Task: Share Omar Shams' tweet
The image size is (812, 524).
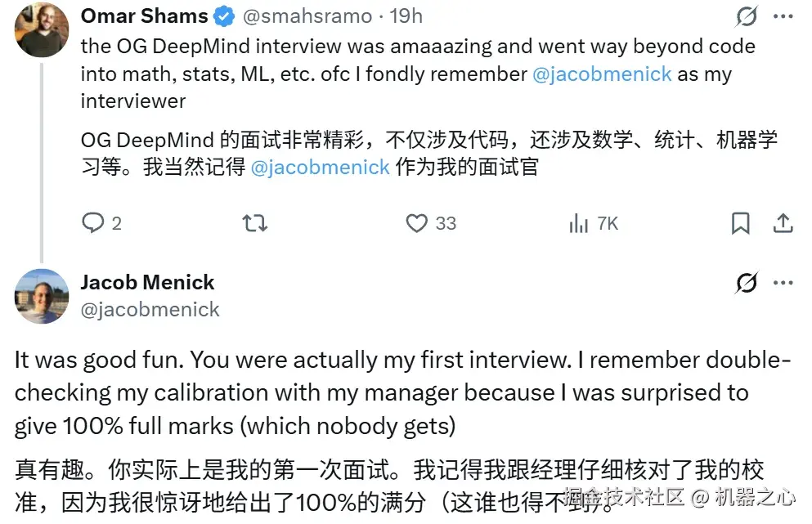Action: tap(783, 223)
